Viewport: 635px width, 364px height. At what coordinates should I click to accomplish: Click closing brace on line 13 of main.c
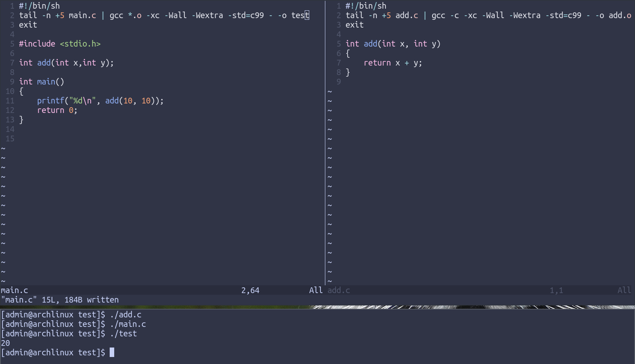pos(21,120)
